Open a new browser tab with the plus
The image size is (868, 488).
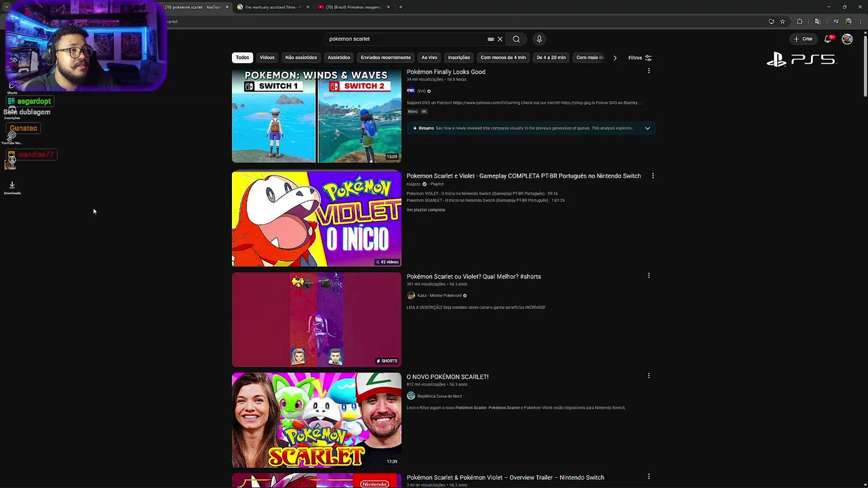(x=400, y=7)
